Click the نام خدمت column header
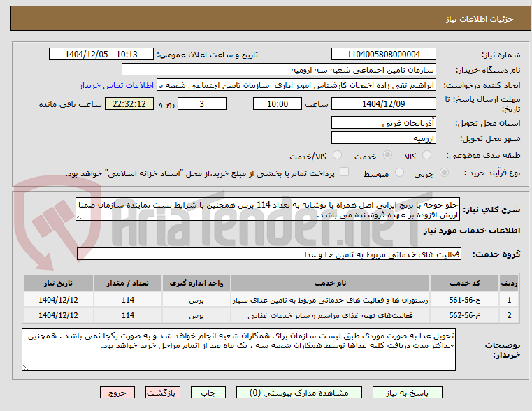 (x=330, y=283)
